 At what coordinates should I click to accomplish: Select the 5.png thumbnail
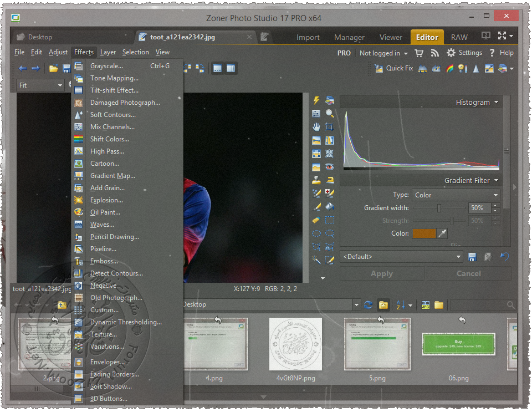tap(377, 344)
